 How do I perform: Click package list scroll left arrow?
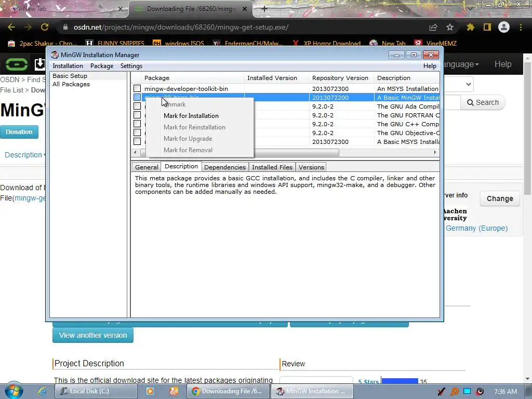point(135,152)
